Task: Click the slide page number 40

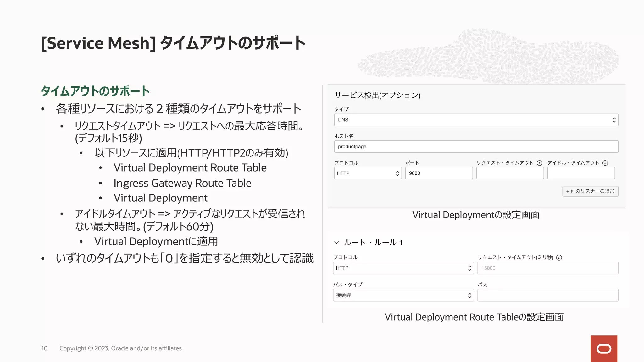Action: [x=44, y=348]
